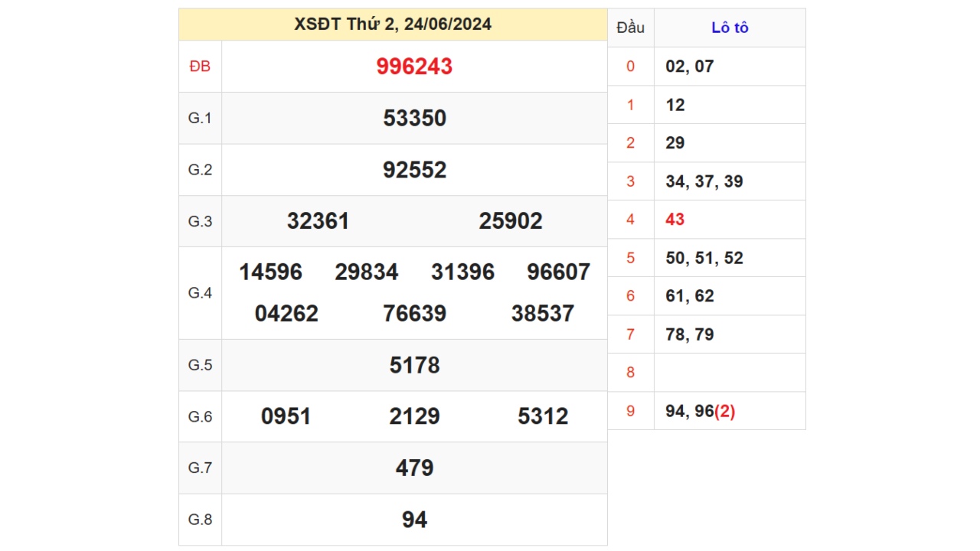Click head digit 3 in Đầu column
Viewport: 980px width, 551px height.
click(x=631, y=181)
